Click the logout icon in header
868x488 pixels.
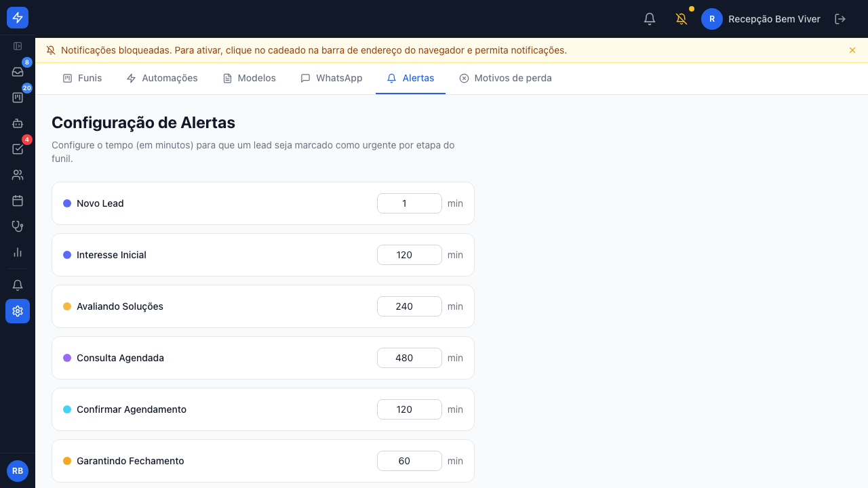pyautogui.click(x=840, y=19)
